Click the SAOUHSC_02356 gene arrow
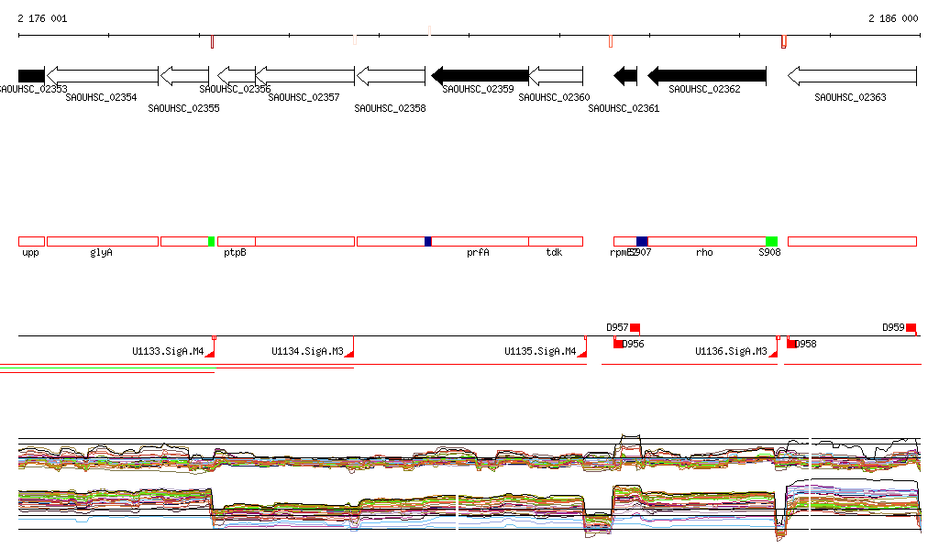Screen dimensions: 939x560 tap(237, 76)
